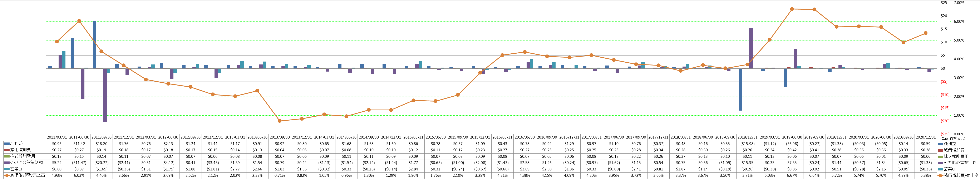The image size is (980, 179).
Task: Click the ($15.98) net income cell for 2018/12/31
Action: (x=748, y=144)
